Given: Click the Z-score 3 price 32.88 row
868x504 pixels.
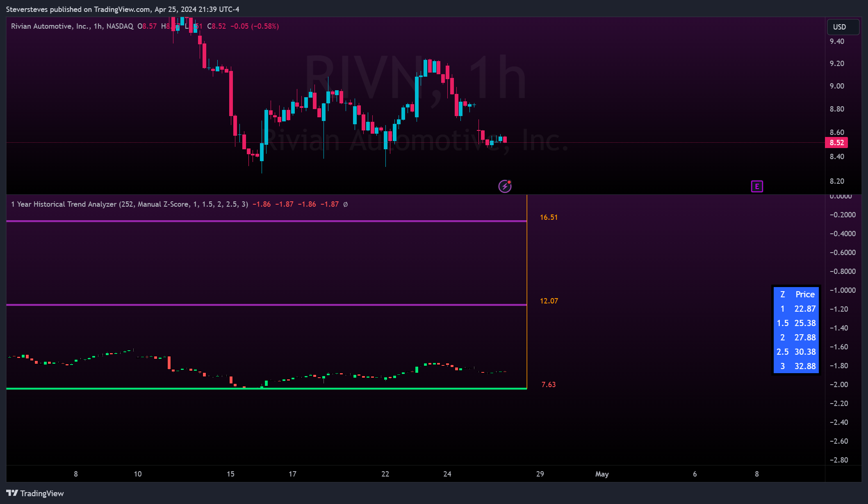Looking at the screenshot, I should coord(796,366).
